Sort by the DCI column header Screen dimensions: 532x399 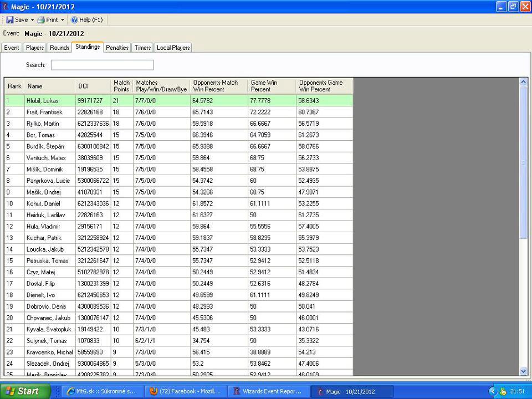point(93,86)
